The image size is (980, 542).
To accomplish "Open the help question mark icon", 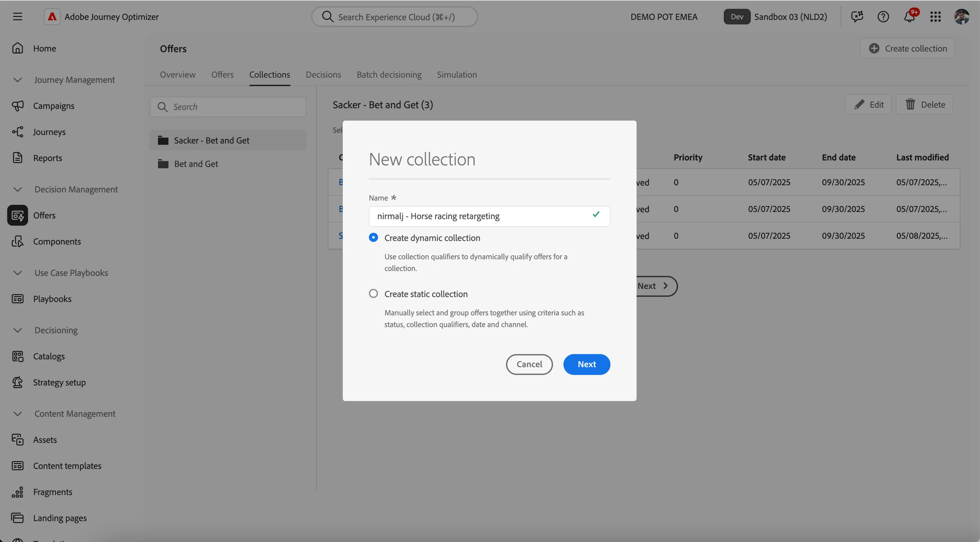I will pyautogui.click(x=883, y=17).
